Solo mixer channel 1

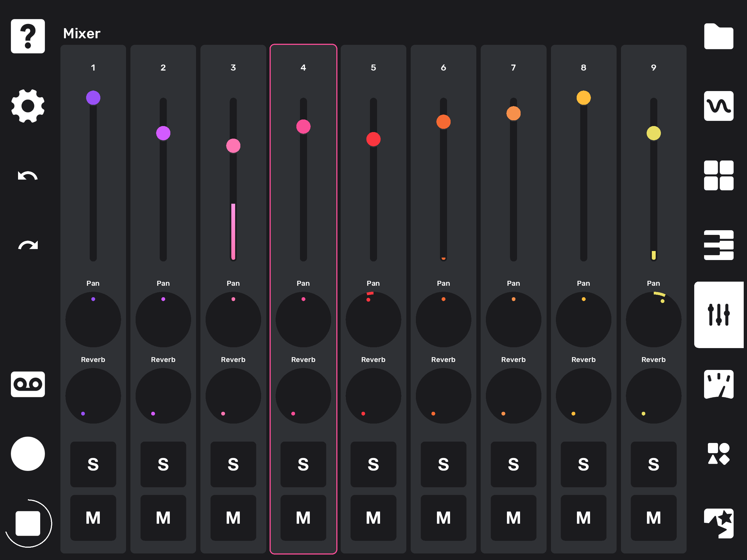coord(93,464)
